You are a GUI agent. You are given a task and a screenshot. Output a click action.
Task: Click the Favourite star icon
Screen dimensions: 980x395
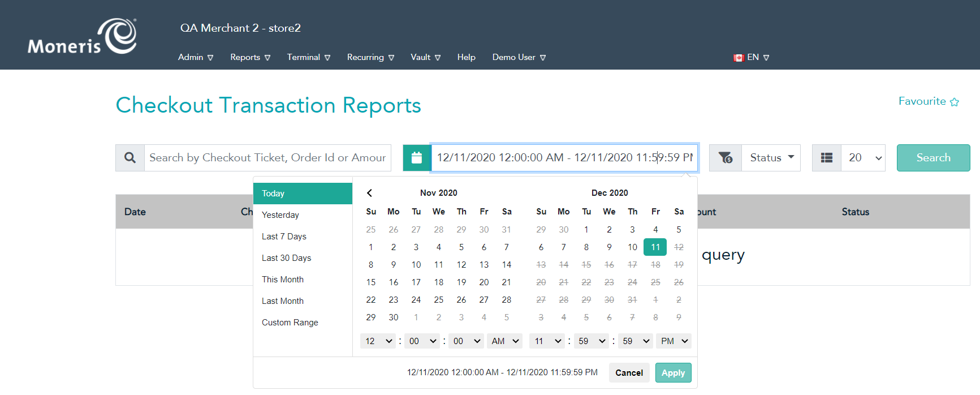[x=955, y=102]
